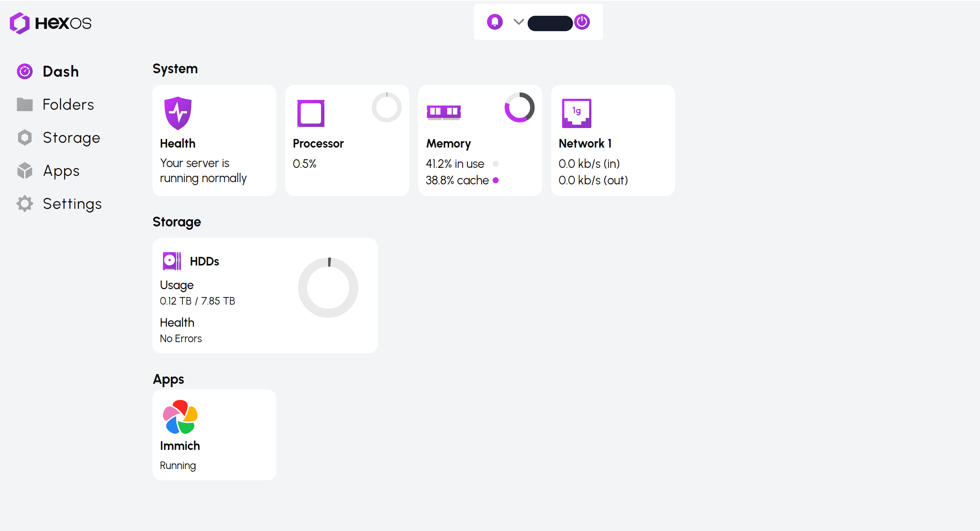Click the Storage section heading
This screenshot has width=980, height=531.
pos(177,222)
